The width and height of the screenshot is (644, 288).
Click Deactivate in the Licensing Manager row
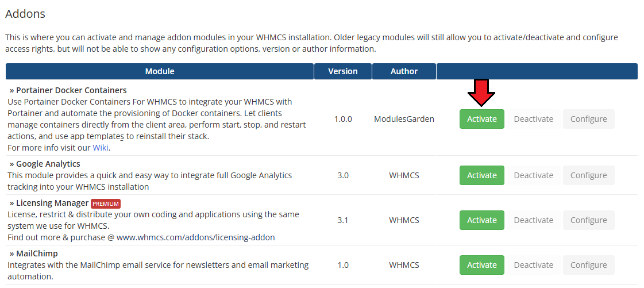pyautogui.click(x=534, y=220)
